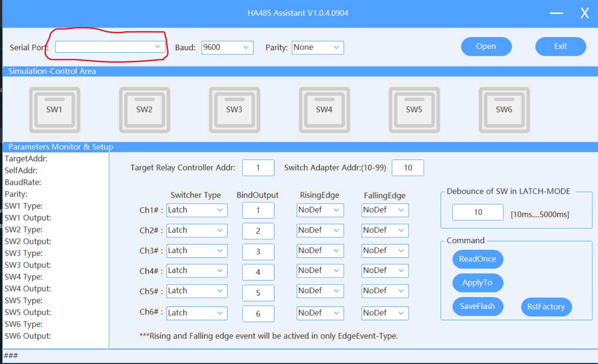Open the Serial Port dropdown

point(110,47)
